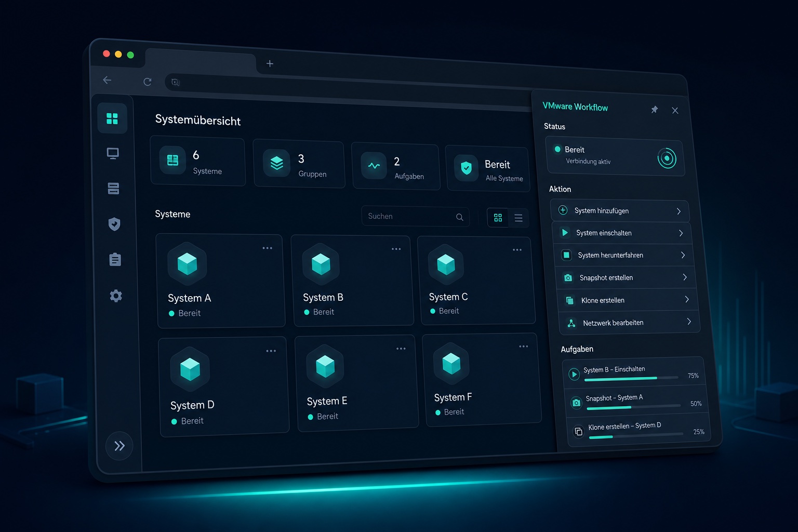Click the magnifier icon in Suchen field
The height and width of the screenshot is (532, 798).
click(x=460, y=217)
